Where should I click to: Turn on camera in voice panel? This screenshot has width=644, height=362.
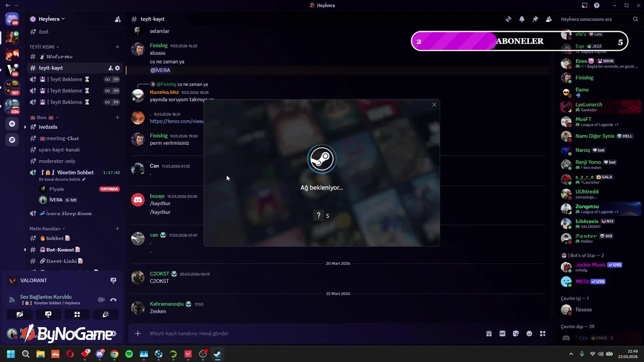tap(20, 314)
